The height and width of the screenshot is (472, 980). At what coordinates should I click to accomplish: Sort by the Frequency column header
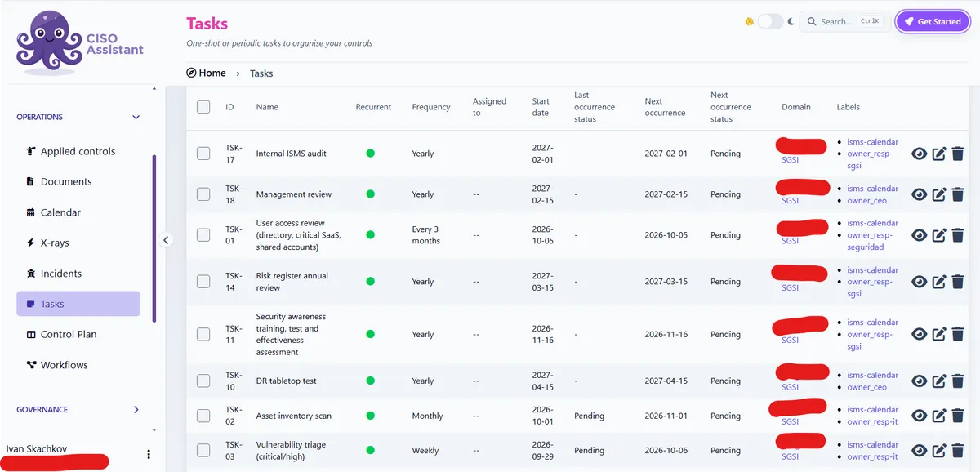431,107
